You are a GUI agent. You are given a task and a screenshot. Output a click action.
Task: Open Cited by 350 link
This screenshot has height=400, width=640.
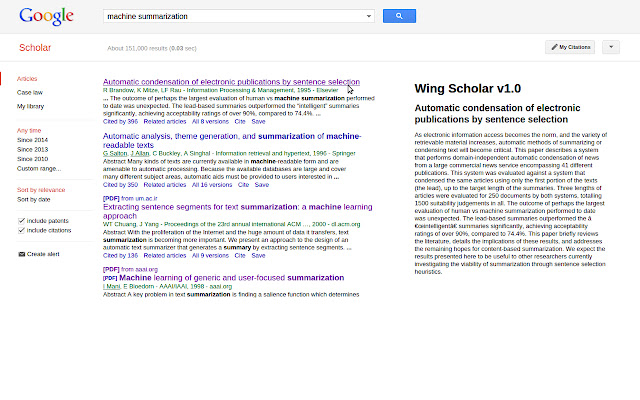click(x=120, y=185)
